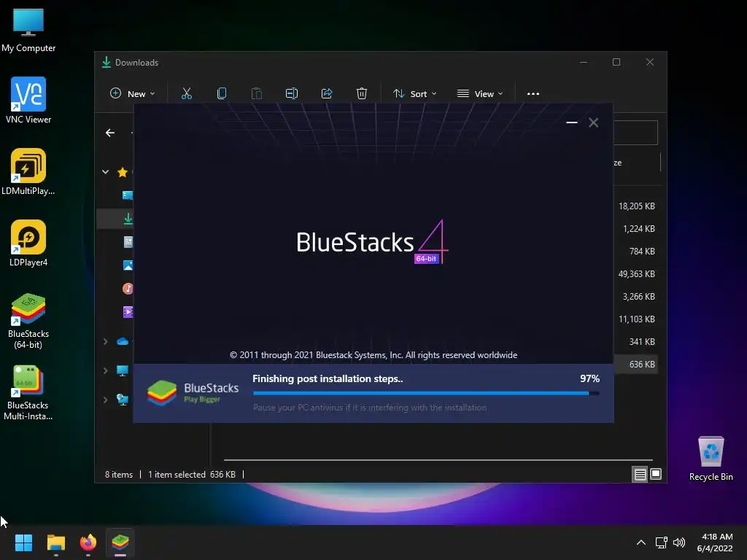Image resolution: width=747 pixels, height=560 pixels.
Task: Select the file sized 784 KB
Action: coord(642,251)
